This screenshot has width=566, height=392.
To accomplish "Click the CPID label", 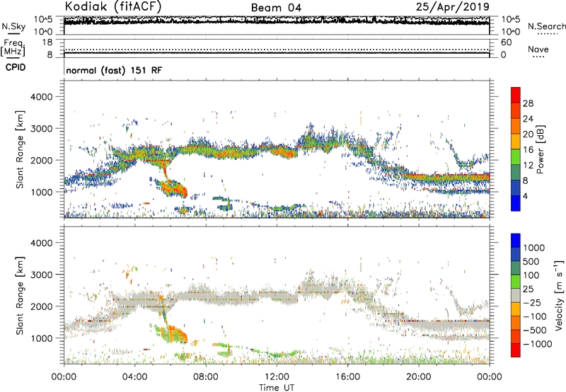I will [16, 67].
